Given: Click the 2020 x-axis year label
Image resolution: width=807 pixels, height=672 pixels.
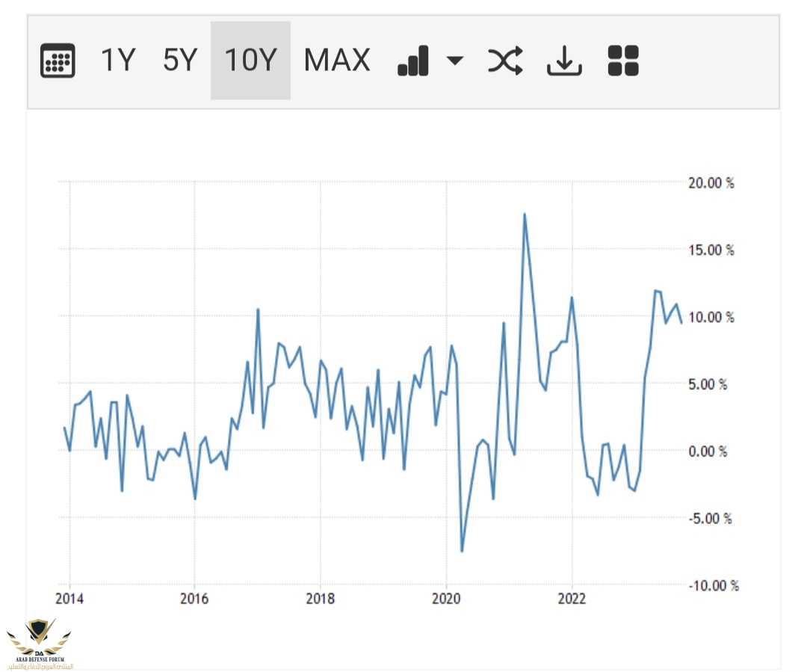Looking at the screenshot, I should 445,598.
